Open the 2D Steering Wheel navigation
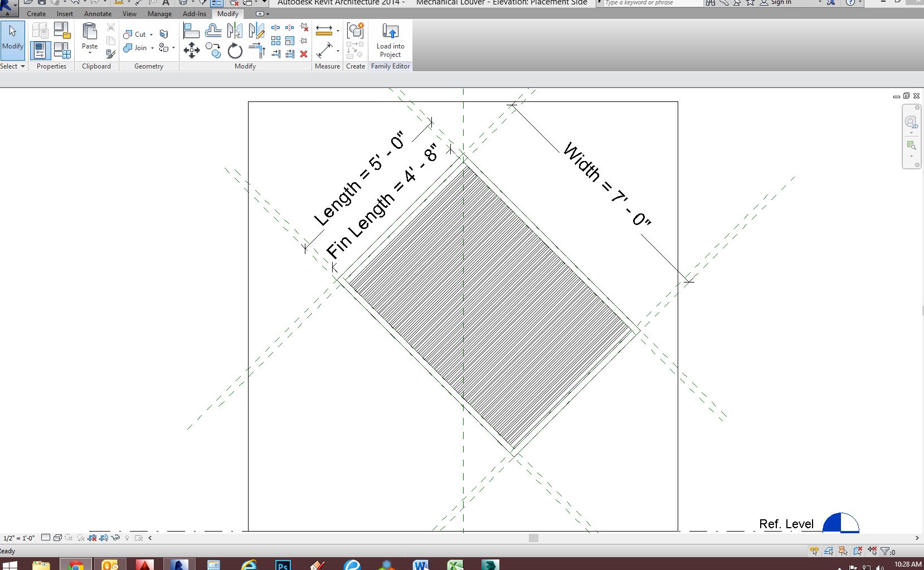 (x=911, y=122)
